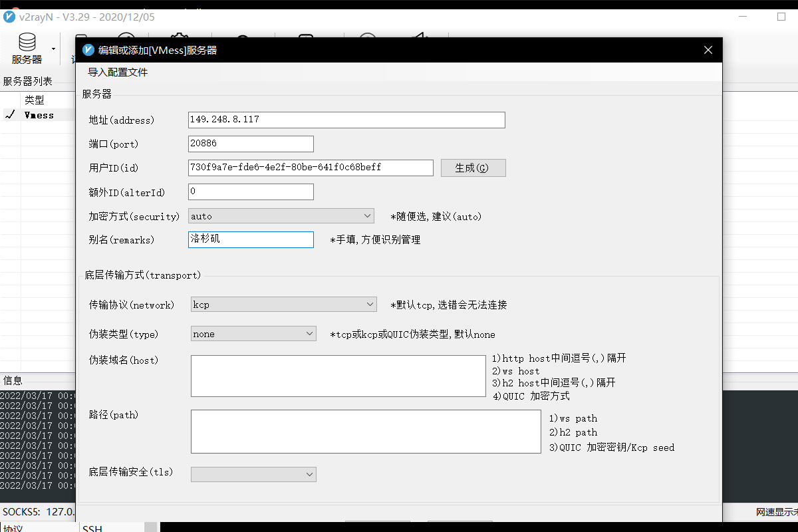Click the logo icon in the VMess dialog title bar
Image resolution: width=798 pixels, height=532 pixels.
88,50
